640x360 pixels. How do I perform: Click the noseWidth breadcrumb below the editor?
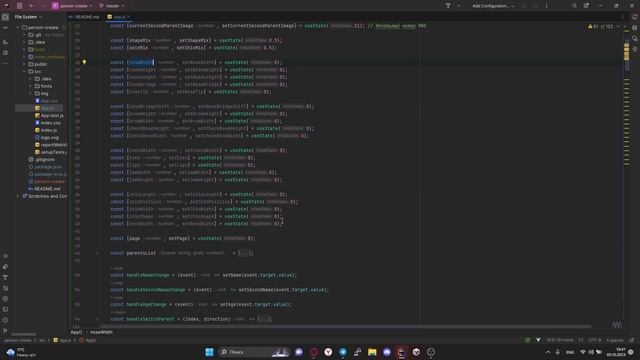[101, 332]
